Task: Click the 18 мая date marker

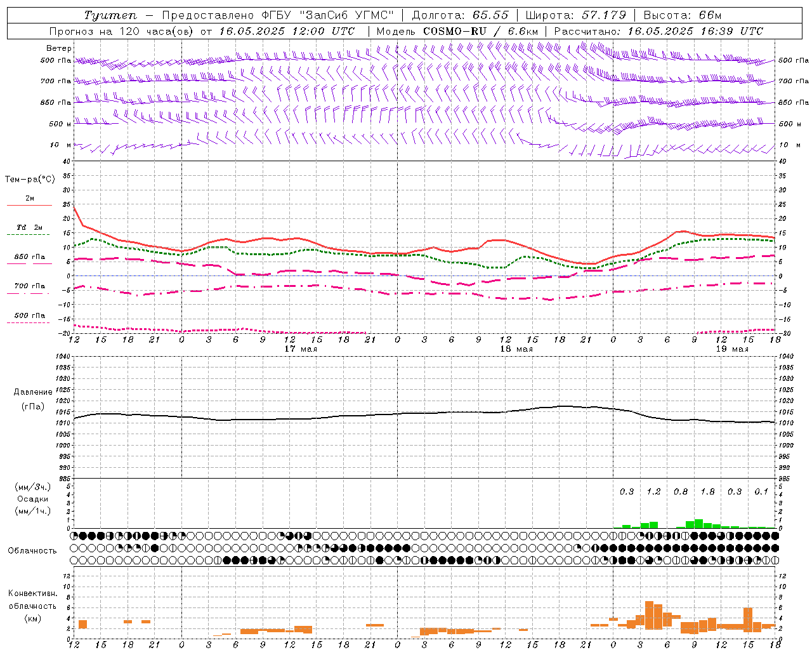Action: [516, 349]
